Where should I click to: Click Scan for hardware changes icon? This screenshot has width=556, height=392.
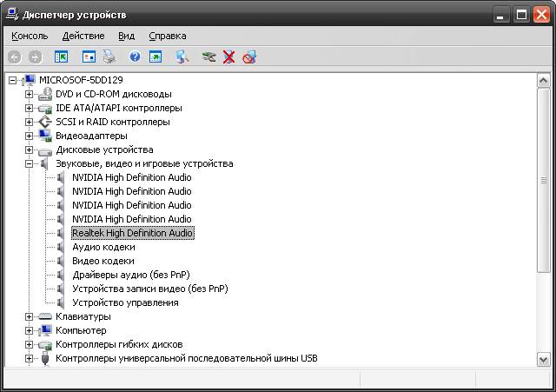click(x=182, y=56)
